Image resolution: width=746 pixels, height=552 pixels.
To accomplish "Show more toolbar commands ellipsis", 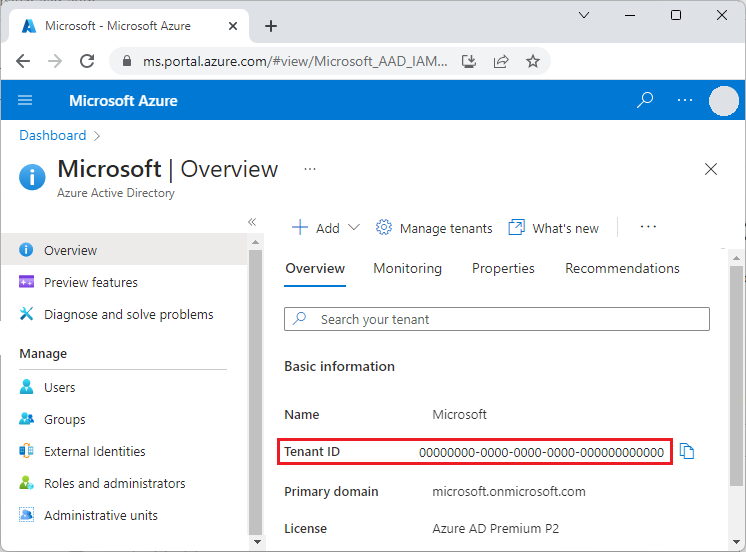I will click(x=648, y=227).
